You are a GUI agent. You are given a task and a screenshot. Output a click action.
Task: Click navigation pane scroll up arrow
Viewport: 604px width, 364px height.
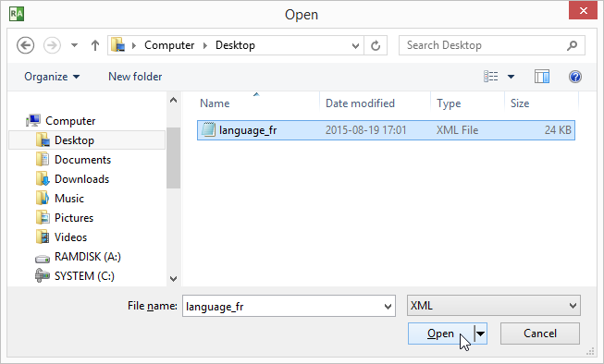(x=173, y=101)
